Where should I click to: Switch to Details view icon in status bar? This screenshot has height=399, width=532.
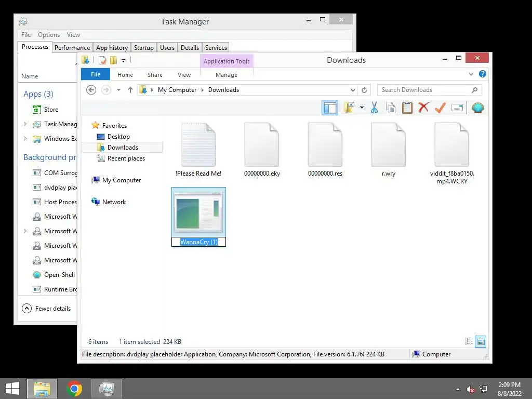[469, 341]
